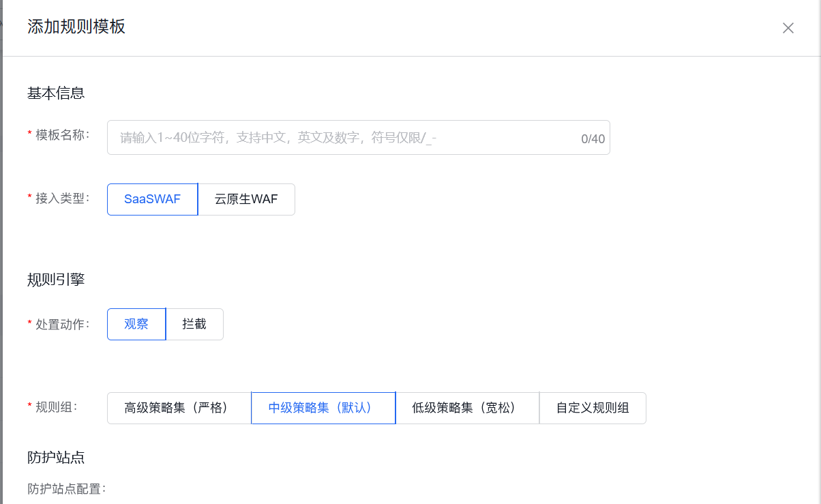Click the 规则引擎 section heading
Viewport: 821px width, 504px height.
tap(55, 278)
